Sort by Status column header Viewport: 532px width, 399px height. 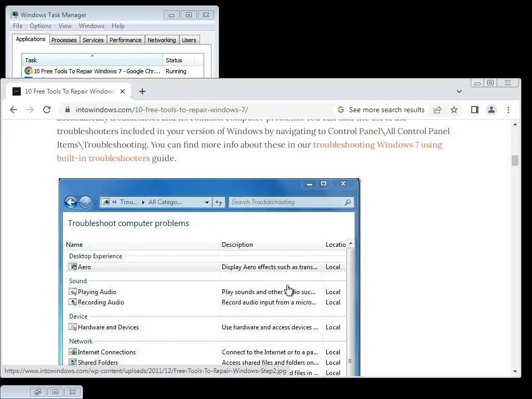pyautogui.click(x=179, y=60)
